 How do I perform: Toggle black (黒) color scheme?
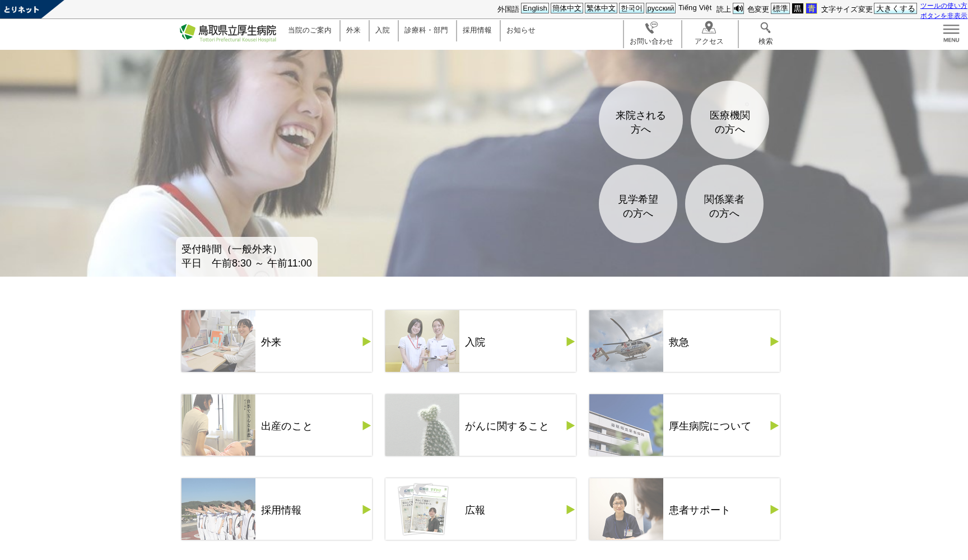pyautogui.click(x=797, y=8)
